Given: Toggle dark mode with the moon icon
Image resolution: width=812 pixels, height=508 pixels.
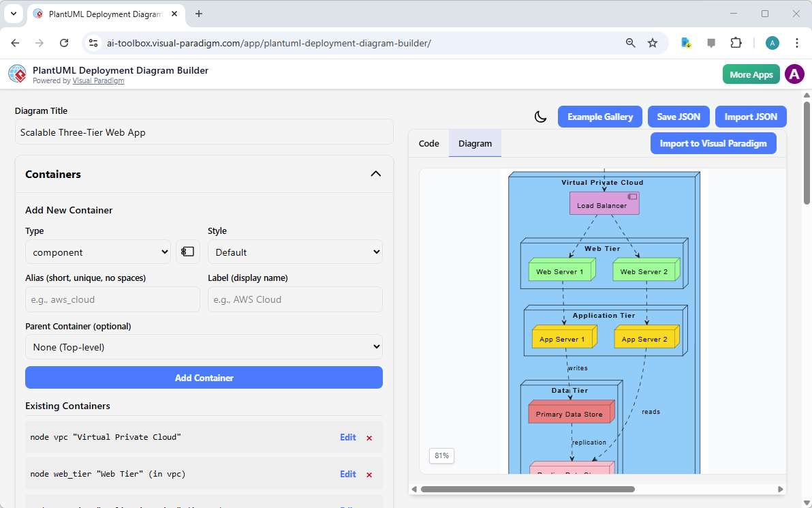Looking at the screenshot, I should [x=540, y=117].
